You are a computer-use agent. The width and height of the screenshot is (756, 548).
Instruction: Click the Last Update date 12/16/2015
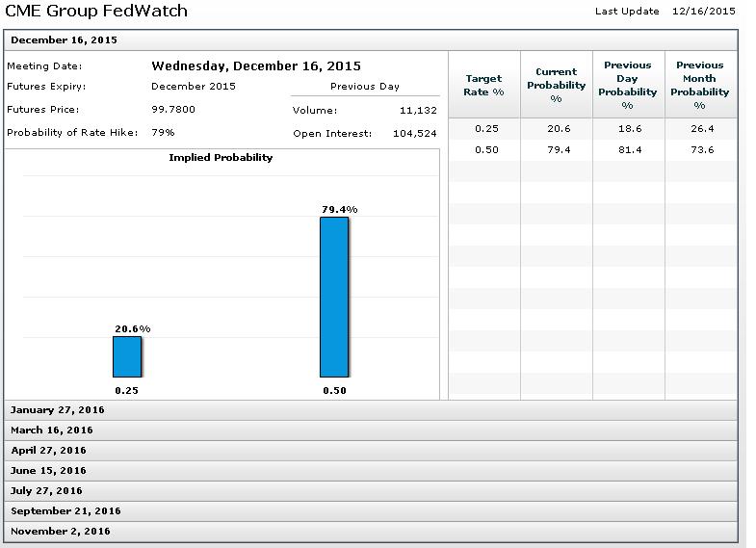pyautogui.click(x=704, y=12)
